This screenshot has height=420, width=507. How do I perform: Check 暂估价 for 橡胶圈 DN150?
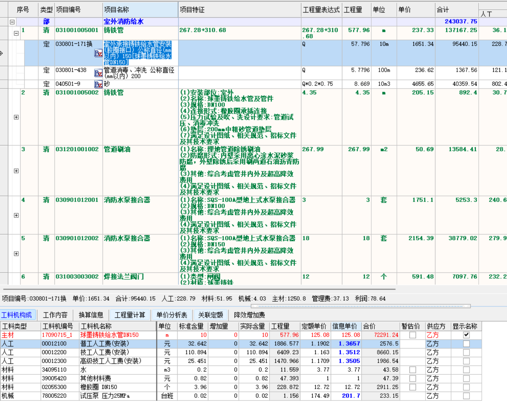tap(413, 387)
